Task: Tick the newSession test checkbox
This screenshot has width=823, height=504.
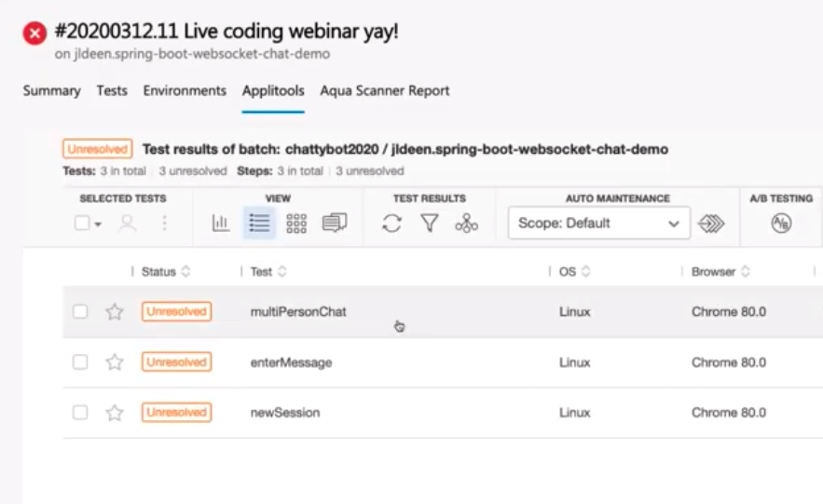Action: point(80,413)
